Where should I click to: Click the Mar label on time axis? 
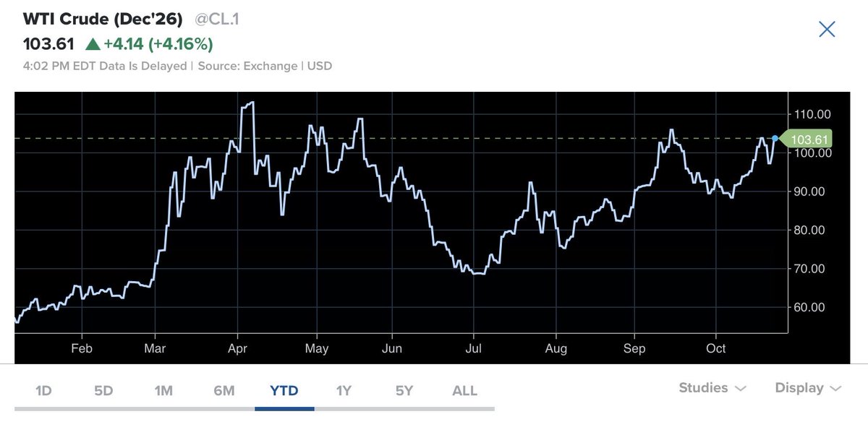tap(156, 348)
